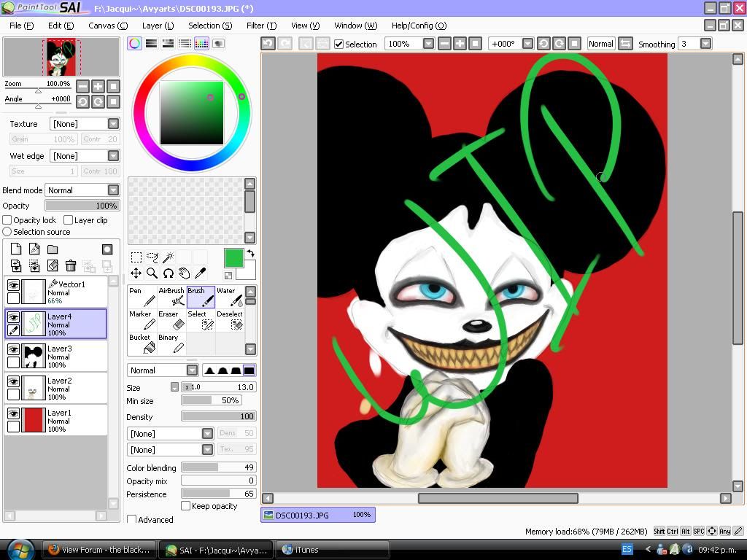This screenshot has width=747, height=560.
Task: Select the Pen tool
Action: tap(142, 297)
